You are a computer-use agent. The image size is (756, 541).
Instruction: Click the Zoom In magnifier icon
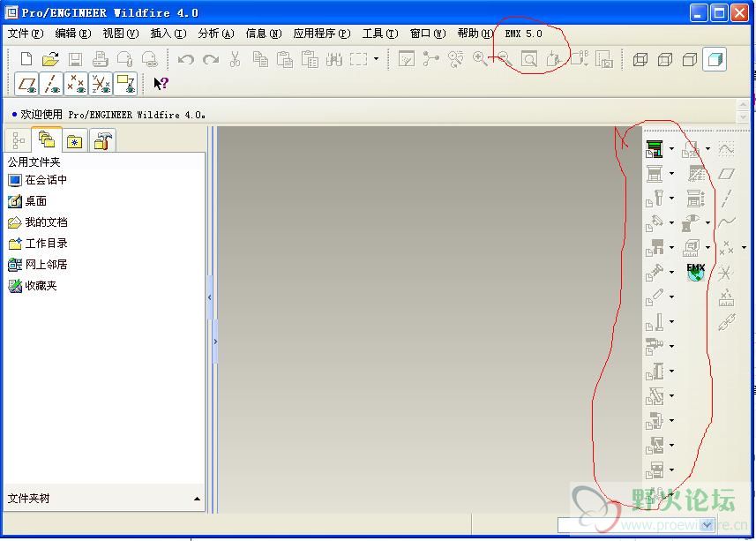480,59
